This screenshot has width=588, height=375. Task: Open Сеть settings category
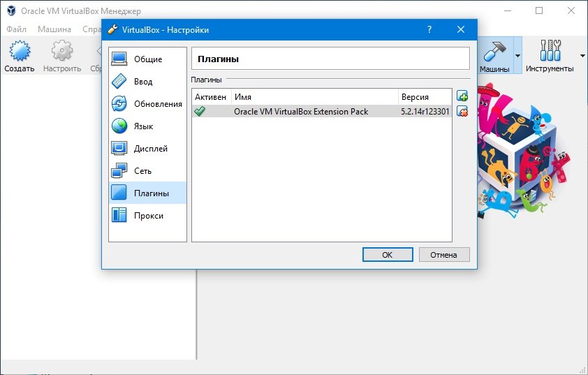coord(148,170)
